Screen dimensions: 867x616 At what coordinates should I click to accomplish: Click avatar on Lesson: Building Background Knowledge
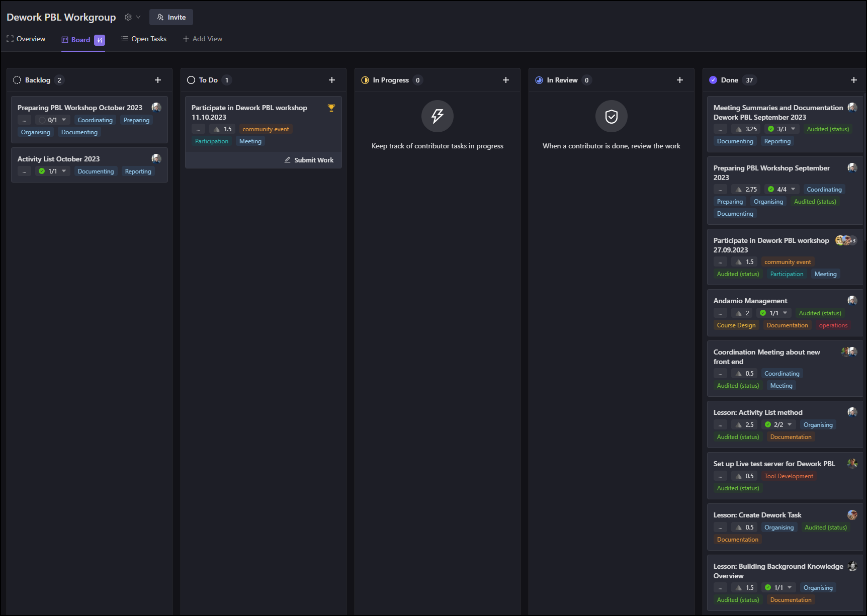click(852, 566)
